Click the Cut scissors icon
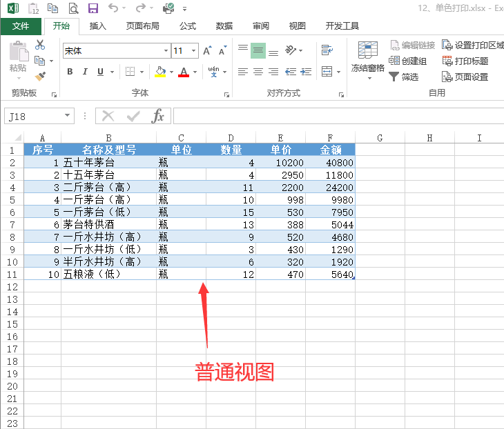 point(40,45)
